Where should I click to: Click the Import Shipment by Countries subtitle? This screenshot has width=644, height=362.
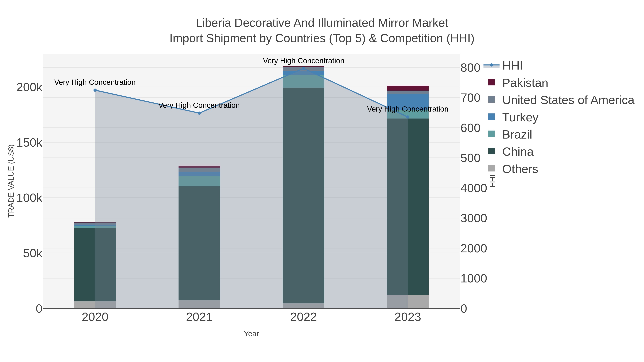[322, 38]
